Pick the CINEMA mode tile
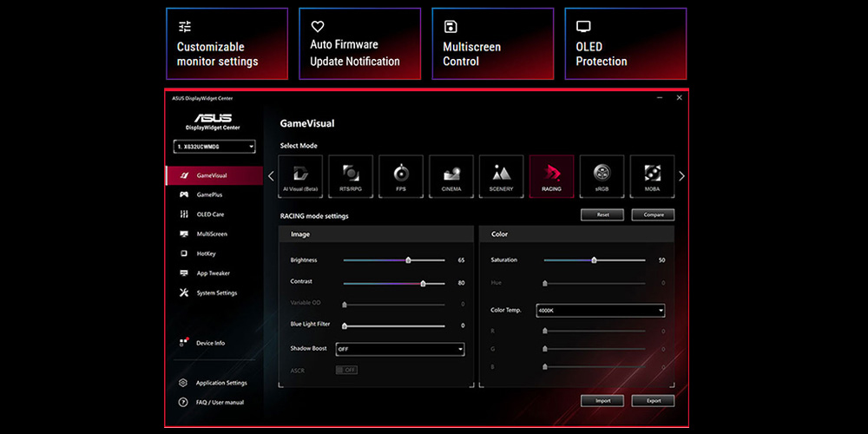The image size is (868, 434). click(451, 176)
